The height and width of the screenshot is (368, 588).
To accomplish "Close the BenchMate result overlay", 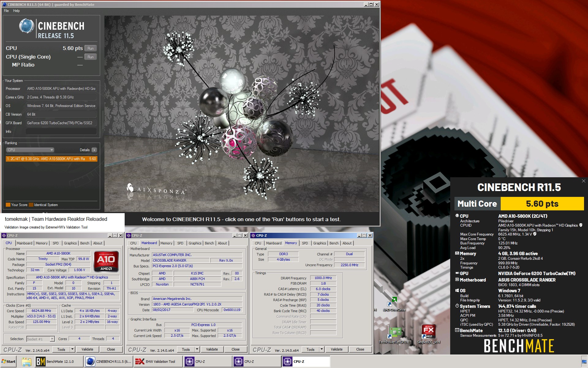I will pyautogui.click(x=583, y=181).
